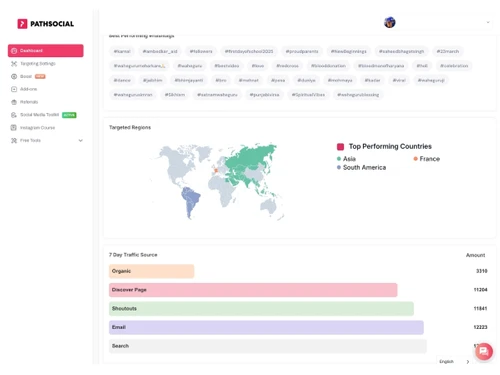Select the #23march hashtag chip
Screen dimensions: 500x375
tap(448, 51)
